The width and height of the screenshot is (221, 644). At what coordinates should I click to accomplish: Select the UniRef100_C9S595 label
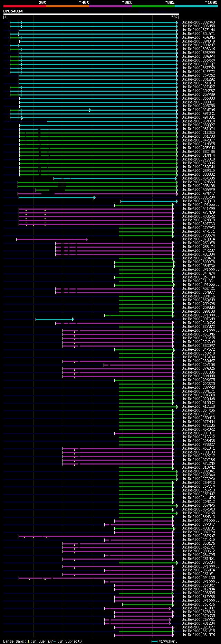click(198, 593)
